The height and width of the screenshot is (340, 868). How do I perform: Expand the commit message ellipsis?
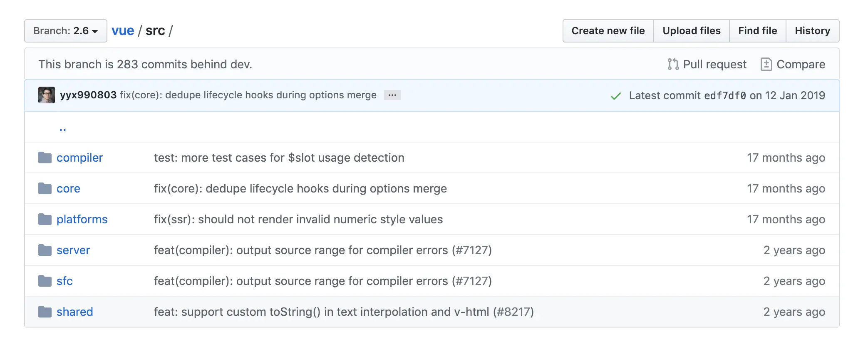click(x=392, y=95)
